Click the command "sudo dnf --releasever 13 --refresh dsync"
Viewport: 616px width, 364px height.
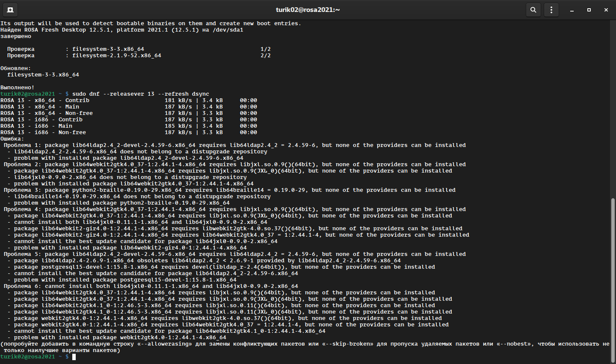tap(141, 94)
